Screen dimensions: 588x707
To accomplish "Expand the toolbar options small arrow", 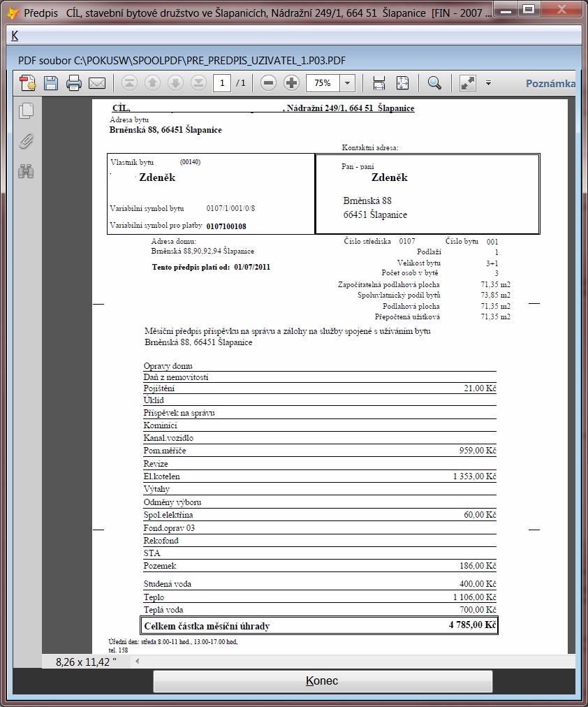I will [488, 83].
